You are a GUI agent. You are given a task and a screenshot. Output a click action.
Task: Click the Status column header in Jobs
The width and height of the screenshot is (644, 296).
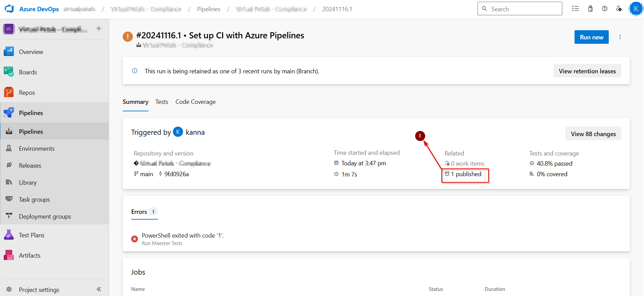coord(436,289)
